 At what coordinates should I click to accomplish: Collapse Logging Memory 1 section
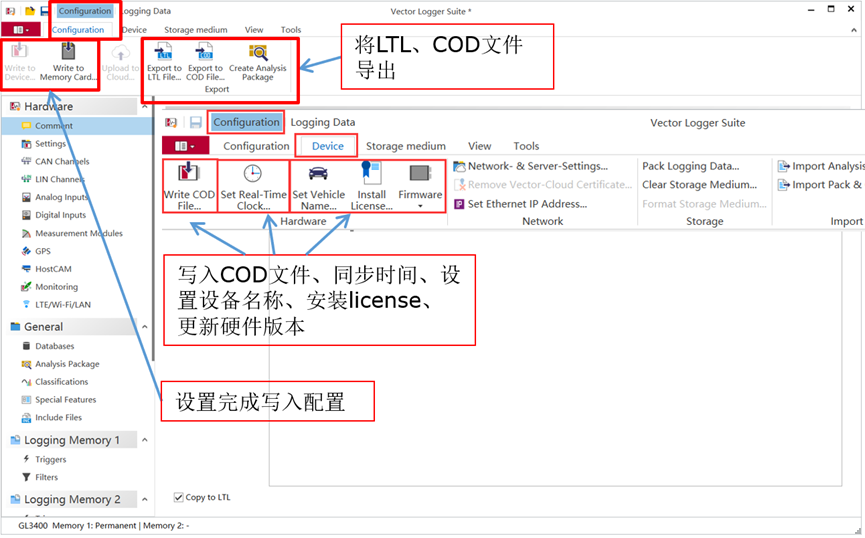(145, 440)
